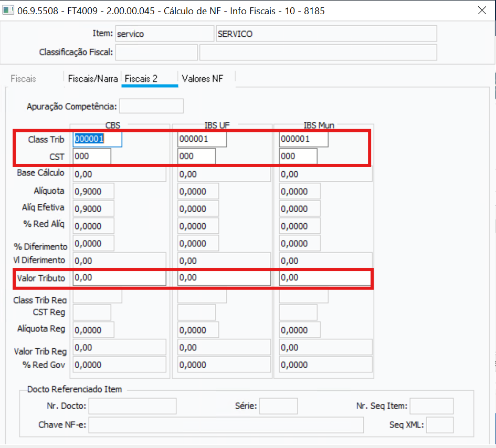Click the Classificação Fiscal description field
The width and height of the screenshot is (496, 448).
point(318,52)
